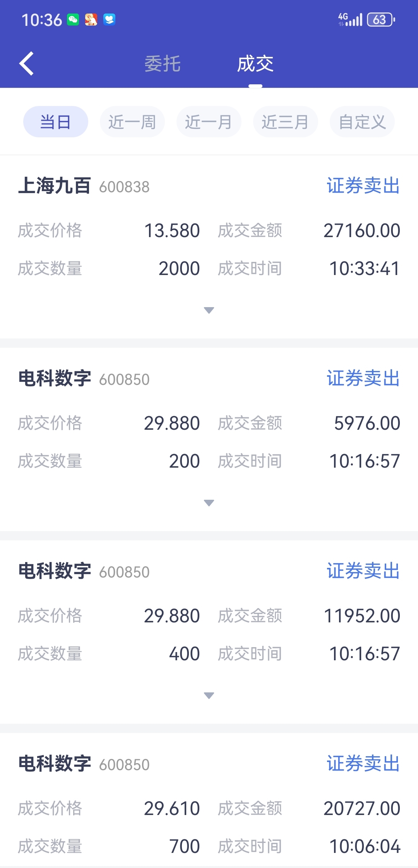Viewport: 418px width, 868px height.
Task: Tap the back arrow icon
Action: pos(26,63)
